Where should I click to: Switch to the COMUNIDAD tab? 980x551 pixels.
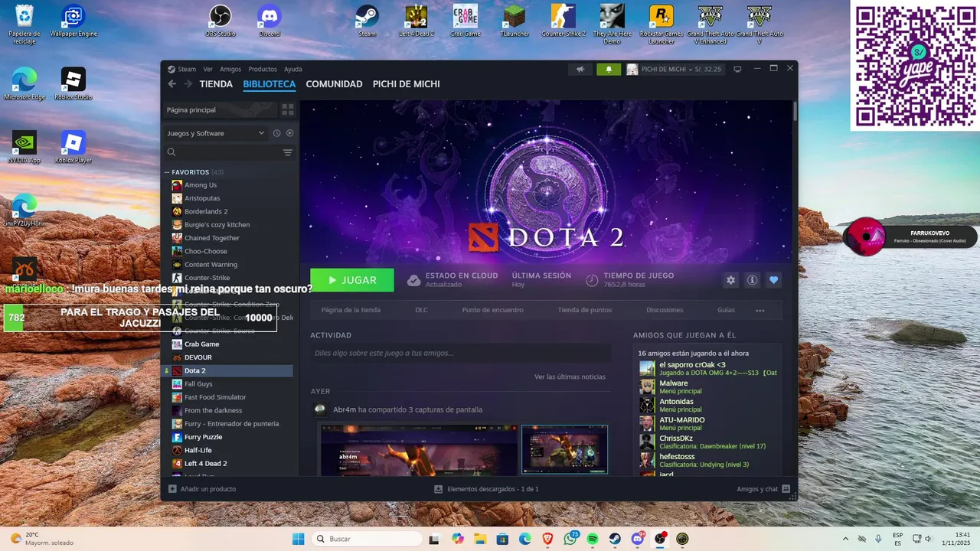pyautogui.click(x=334, y=84)
